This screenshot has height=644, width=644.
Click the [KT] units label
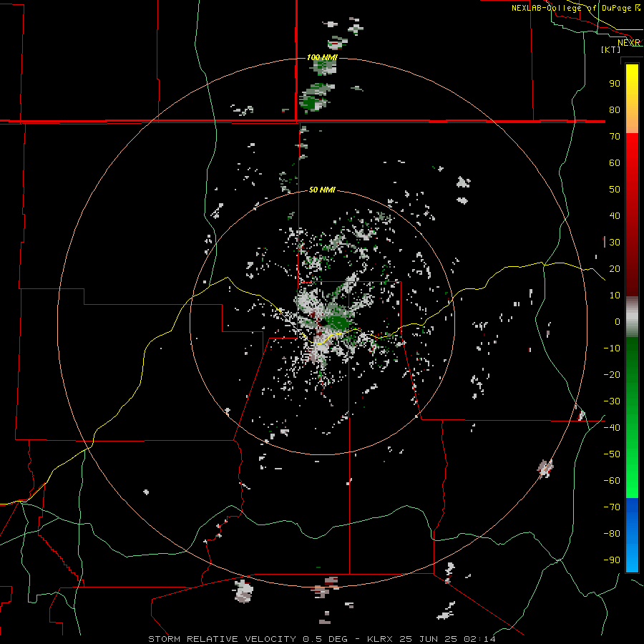pyautogui.click(x=610, y=49)
